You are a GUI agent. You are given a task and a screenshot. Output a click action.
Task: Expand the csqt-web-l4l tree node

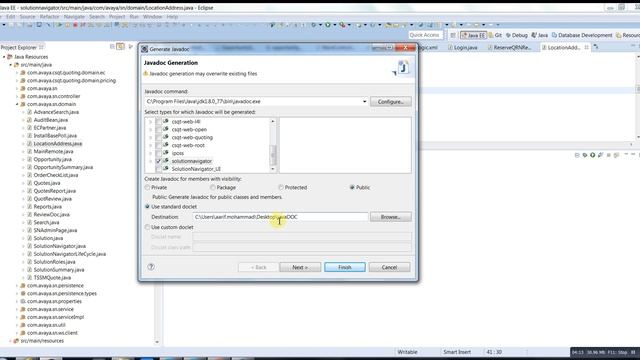pyautogui.click(x=150, y=122)
